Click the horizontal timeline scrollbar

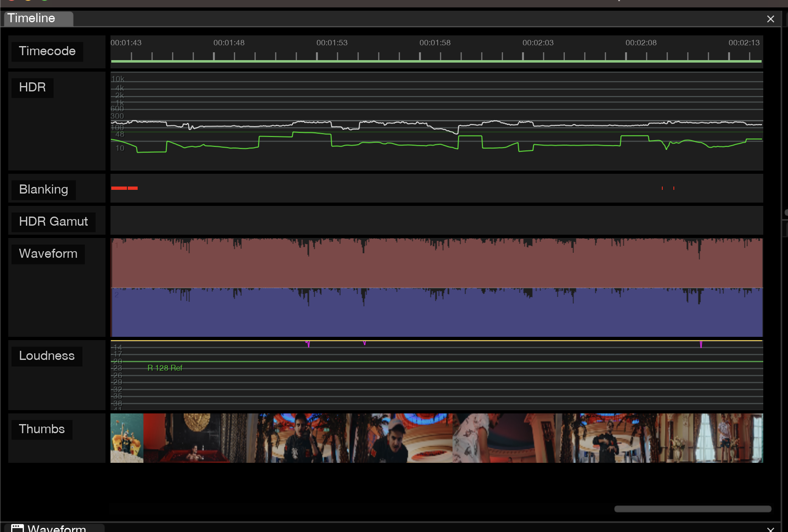click(x=692, y=509)
